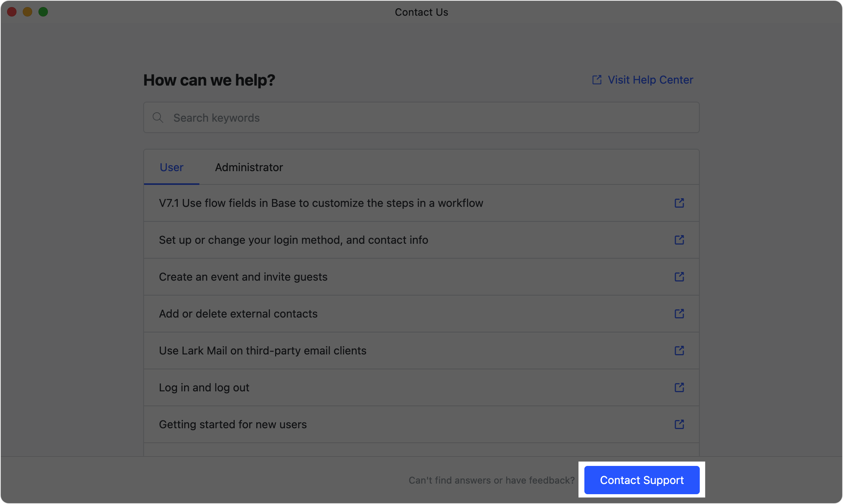Image resolution: width=843 pixels, height=504 pixels.
Task: Click external link icon for Lark Mail article
Action: click(679, 351)
